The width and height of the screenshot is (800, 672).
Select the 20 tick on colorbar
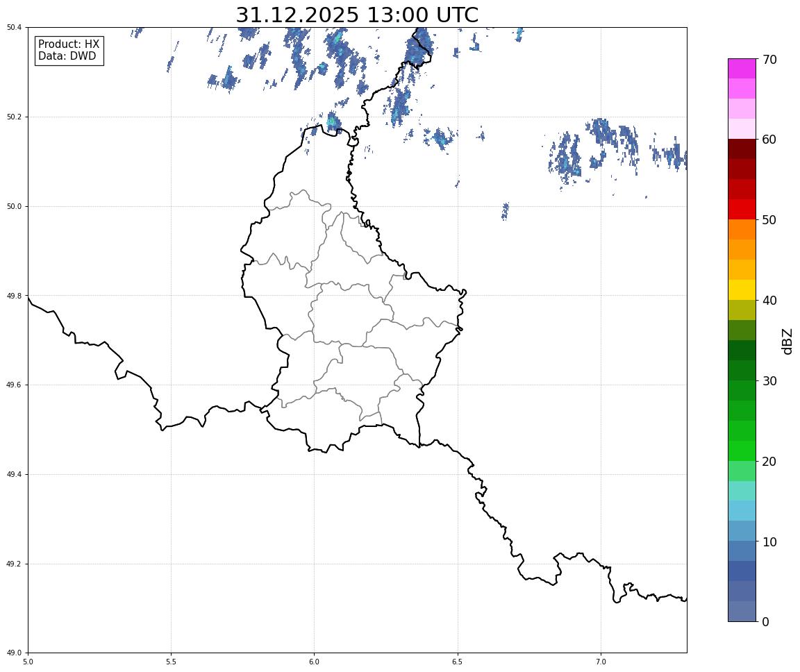coord(769,462)
